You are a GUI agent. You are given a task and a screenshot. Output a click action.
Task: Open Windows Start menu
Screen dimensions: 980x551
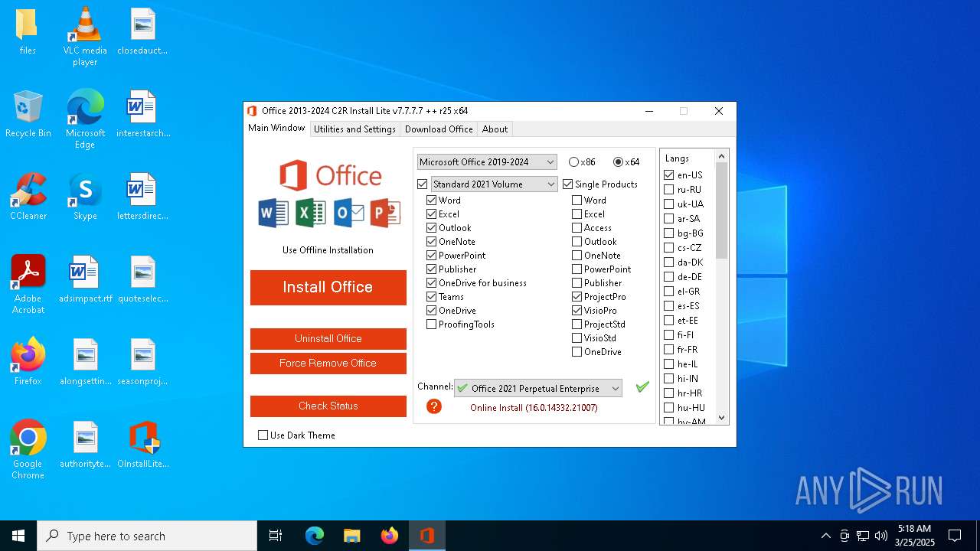18,536
